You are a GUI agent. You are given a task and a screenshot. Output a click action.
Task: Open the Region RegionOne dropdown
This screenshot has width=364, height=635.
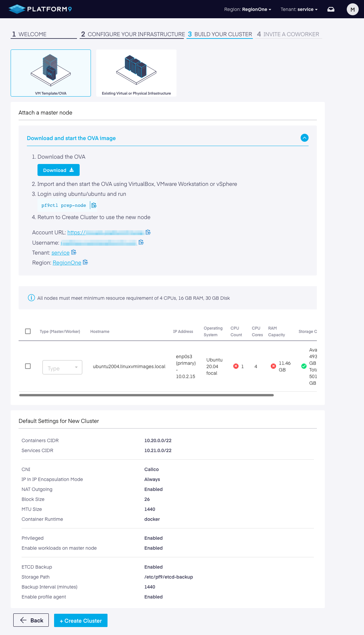point(248,9)
